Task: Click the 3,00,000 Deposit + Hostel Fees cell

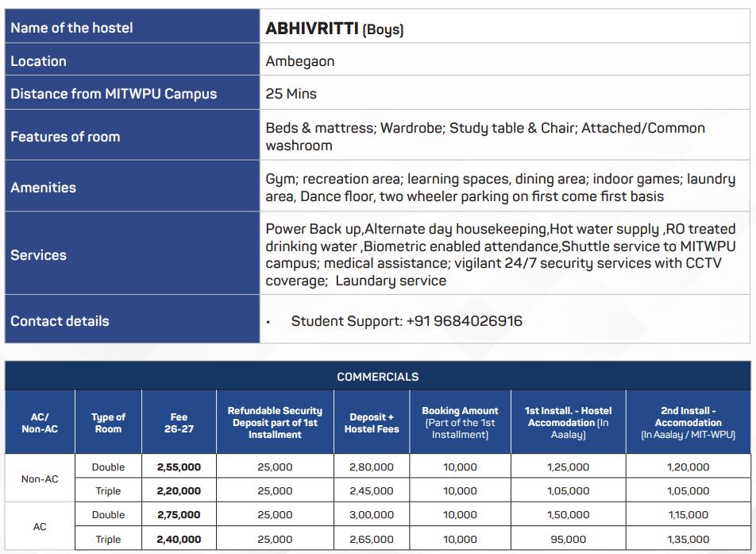Action: click(x=372, y=514)
